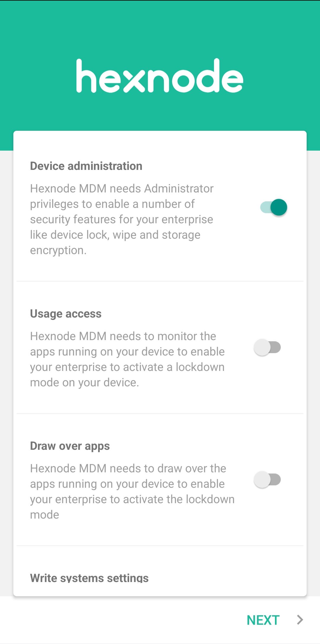The height and width of the screenshot is (644, 320).
Task: Tap the bottom navigation bar empty area
Action: tap(119, 620)
